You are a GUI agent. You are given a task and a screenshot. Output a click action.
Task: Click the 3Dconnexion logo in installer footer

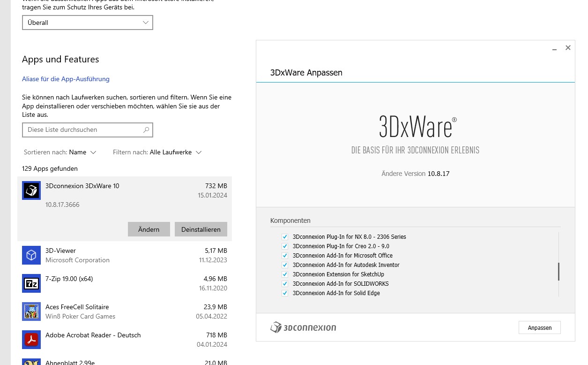pos(303,327)
